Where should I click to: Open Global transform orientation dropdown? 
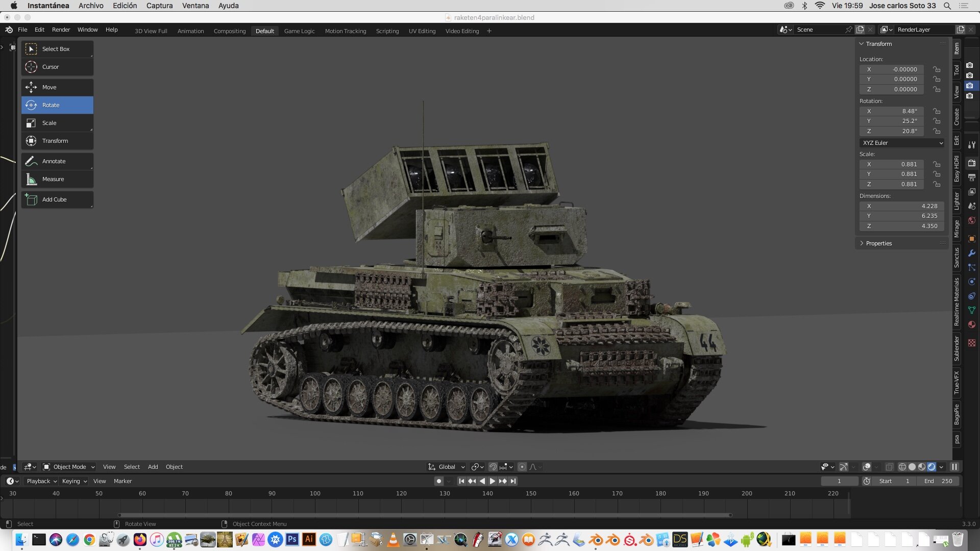pyautogui.click(x=447, y=467)
